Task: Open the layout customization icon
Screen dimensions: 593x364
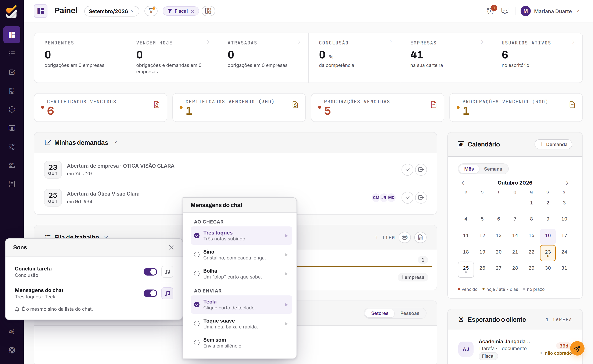Action: tap(208, 11)
